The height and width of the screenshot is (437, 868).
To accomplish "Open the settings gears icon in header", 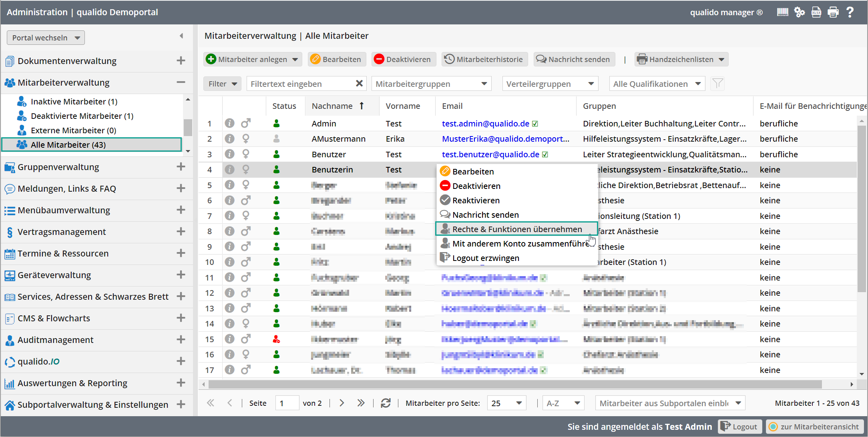I will [x=800, y=12].
